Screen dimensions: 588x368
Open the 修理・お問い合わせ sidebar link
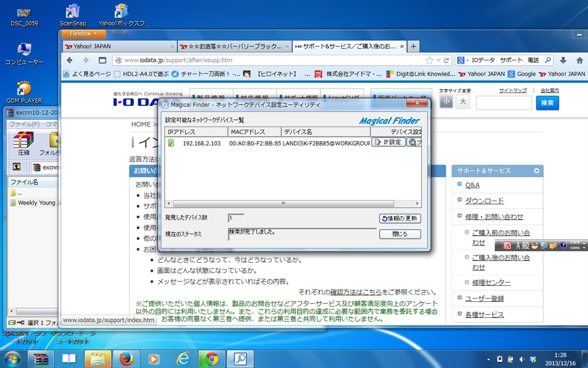[494, 217]
